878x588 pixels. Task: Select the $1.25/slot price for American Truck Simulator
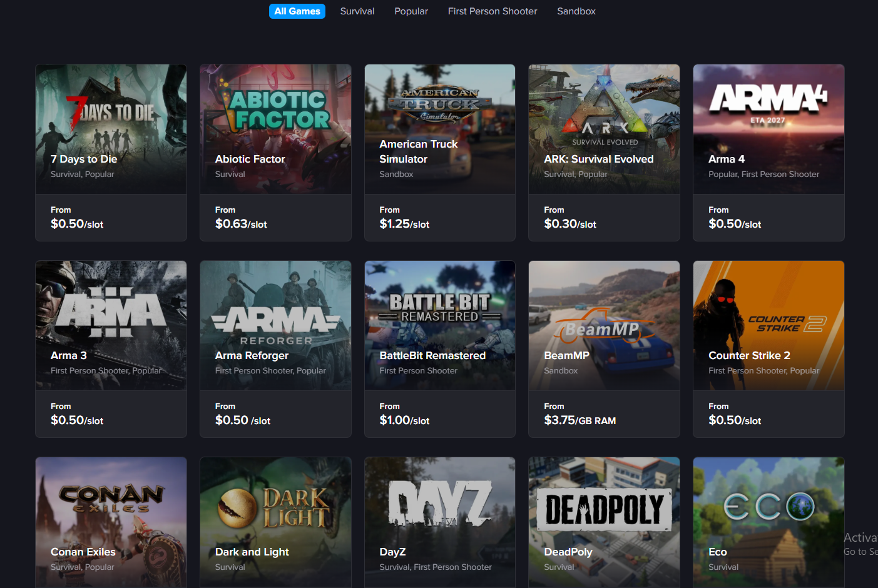point(404,224)
